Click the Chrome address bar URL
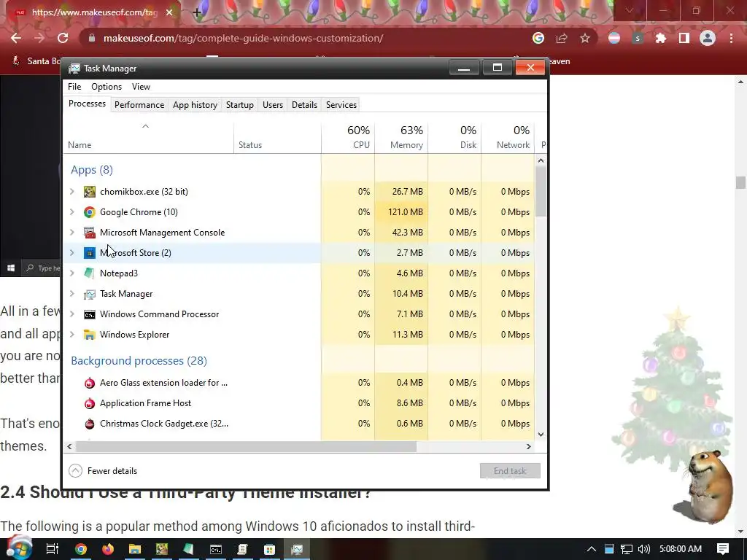This screenshot has width=747, height=560. tap(243, 38)
